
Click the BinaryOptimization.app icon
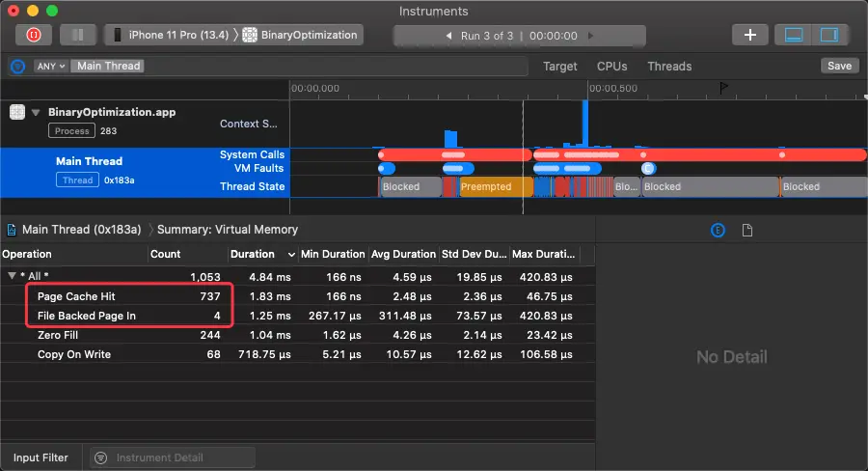17,112
